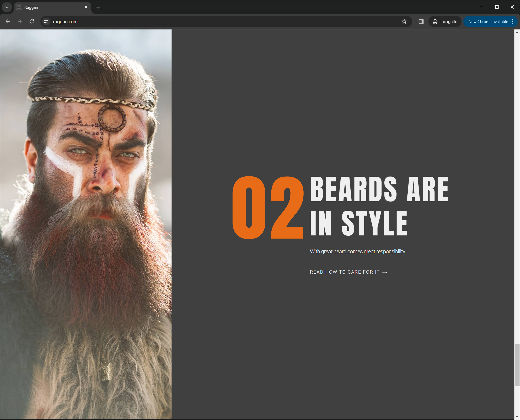
Task: Reload the ruggan.com page
Action: (32, 21)
